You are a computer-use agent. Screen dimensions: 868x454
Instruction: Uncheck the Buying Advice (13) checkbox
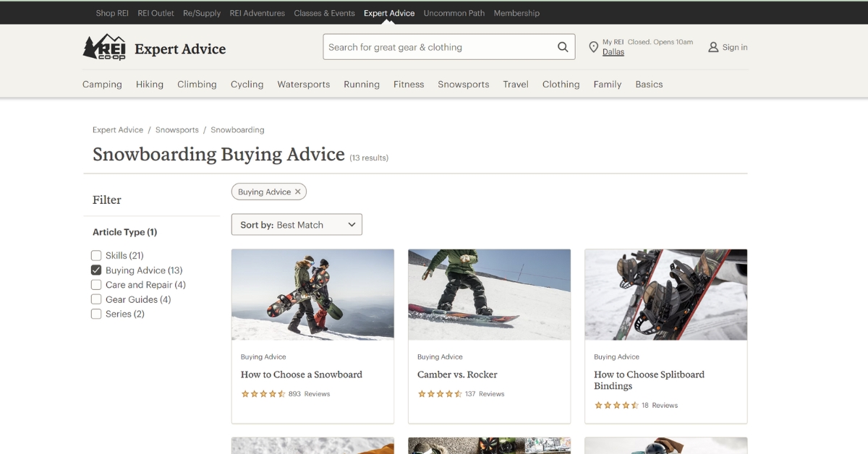96,270
